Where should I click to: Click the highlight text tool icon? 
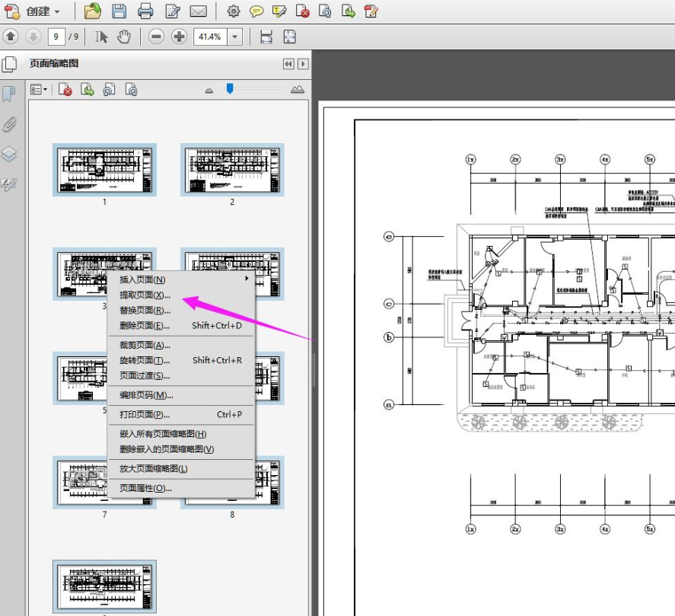279,11
